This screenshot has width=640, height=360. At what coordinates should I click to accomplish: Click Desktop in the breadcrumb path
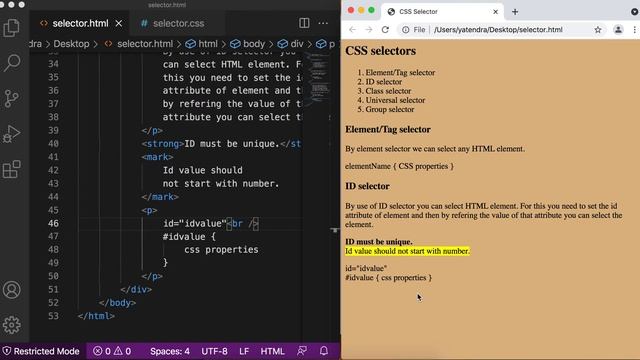tap(71, 44)
